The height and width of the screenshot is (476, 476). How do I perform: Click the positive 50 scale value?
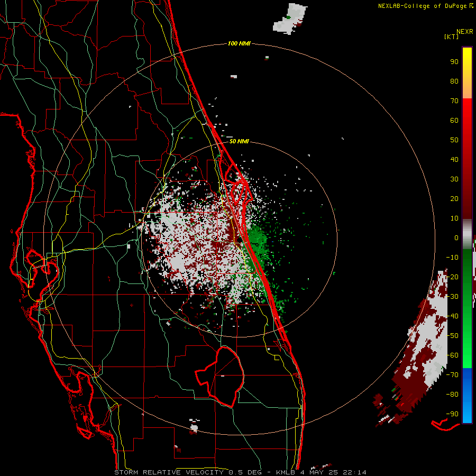click(454, 140)
